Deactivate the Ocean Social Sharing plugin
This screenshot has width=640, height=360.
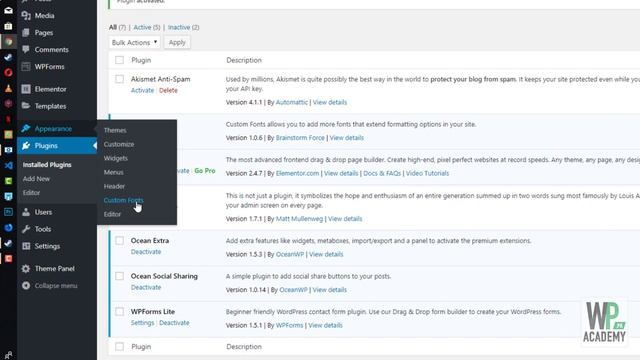(146, 287)
